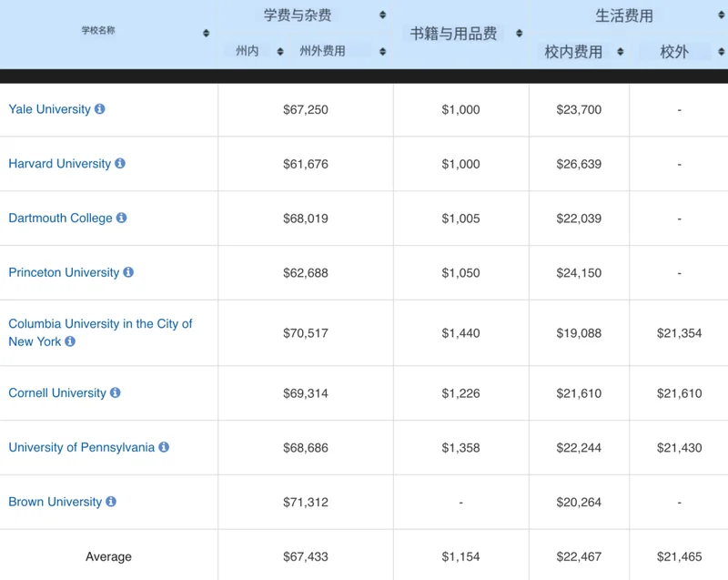The height and width of the screenshot is (580, 728).
Task: Sort table by 学校名称 column arrows
Action: 207,34
